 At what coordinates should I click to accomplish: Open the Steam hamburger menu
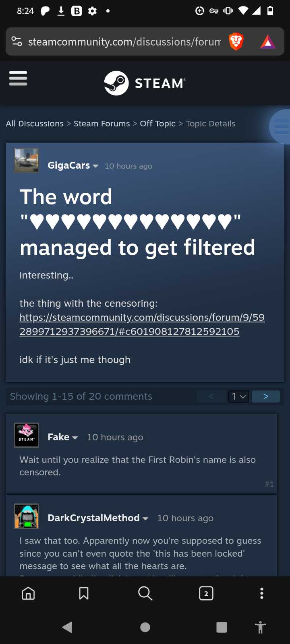click(18, 78)
